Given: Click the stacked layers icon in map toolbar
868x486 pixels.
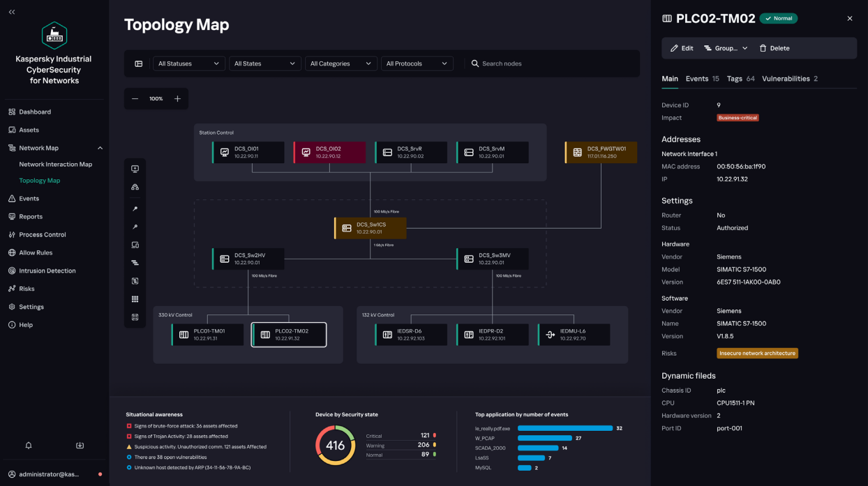Looking at the screenshot, I should coord(135,263).
